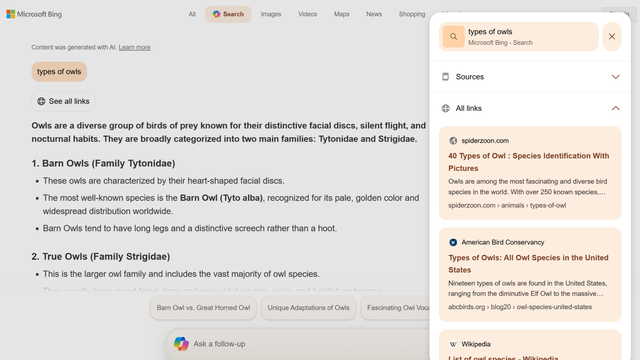Click the orange search icon in side panel

pyautogui.click(x=453, y=37)
